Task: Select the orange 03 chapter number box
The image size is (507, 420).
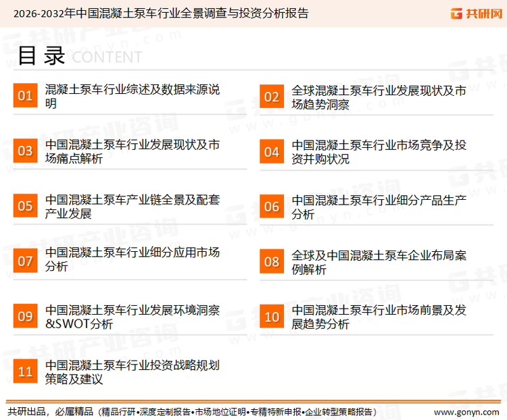Action: coord(25,151)
